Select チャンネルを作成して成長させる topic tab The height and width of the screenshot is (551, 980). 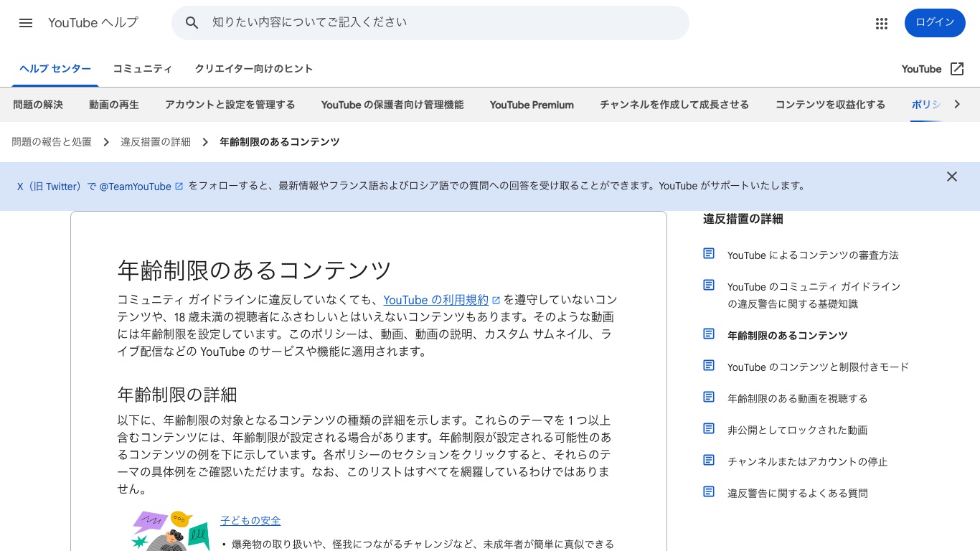click(x=674, y=105)
